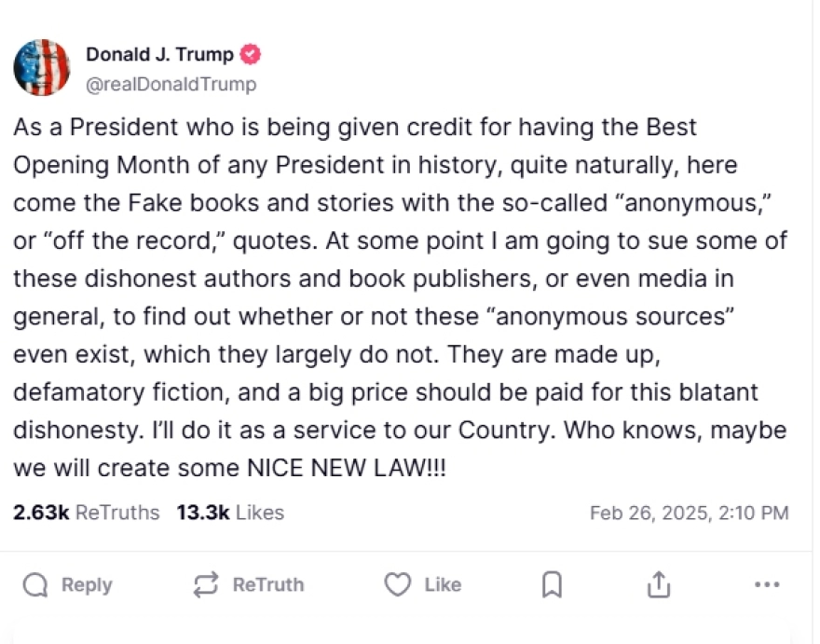This screenshot has height=644, width=820.
Task: Click the pink verified badge
Action: point(250,54)
